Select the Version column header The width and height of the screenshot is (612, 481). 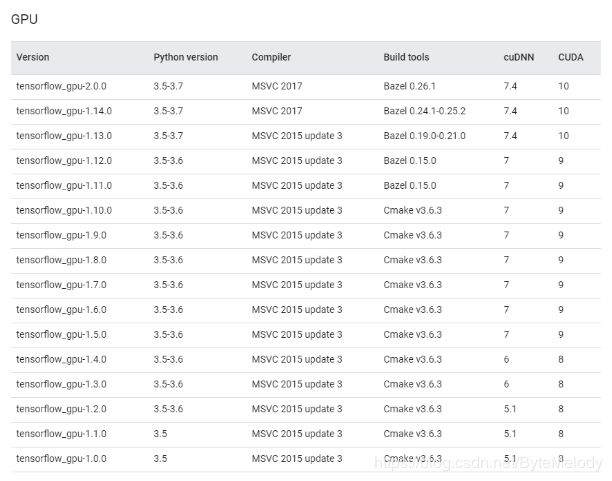[33, 57]
